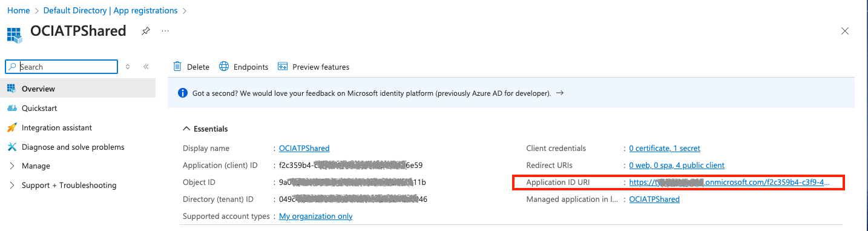
Task: Click the Overview grid icon
Action: point(12,89)
